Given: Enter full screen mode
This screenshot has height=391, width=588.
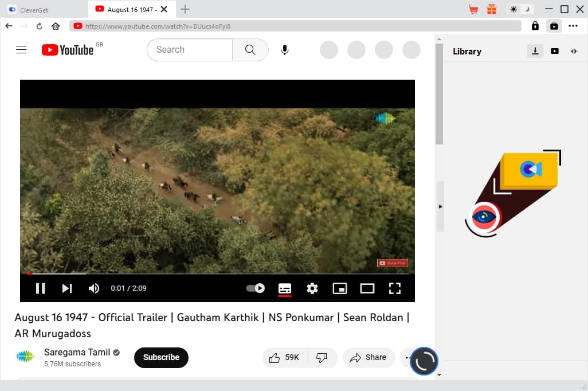Looking at the screenshot, I should click(x=394, y=288).
